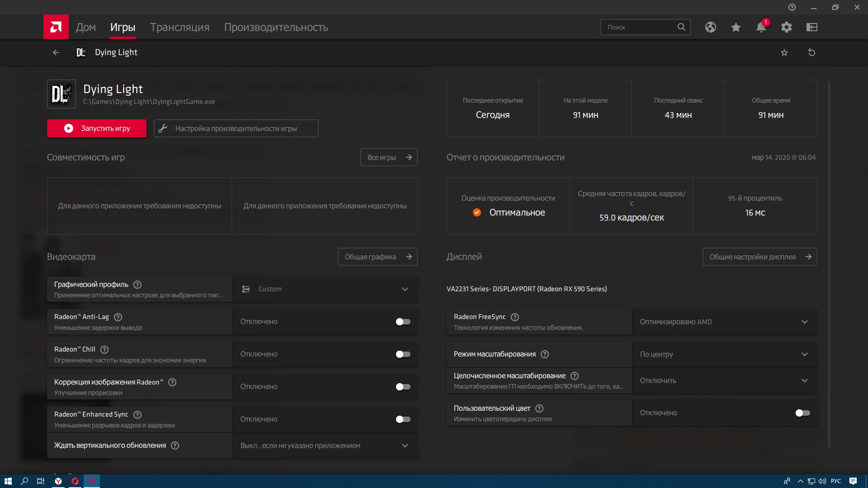Screen dimensions: 868x488
Task: Show help for Графический профиль
Action: tap(138, 285)
